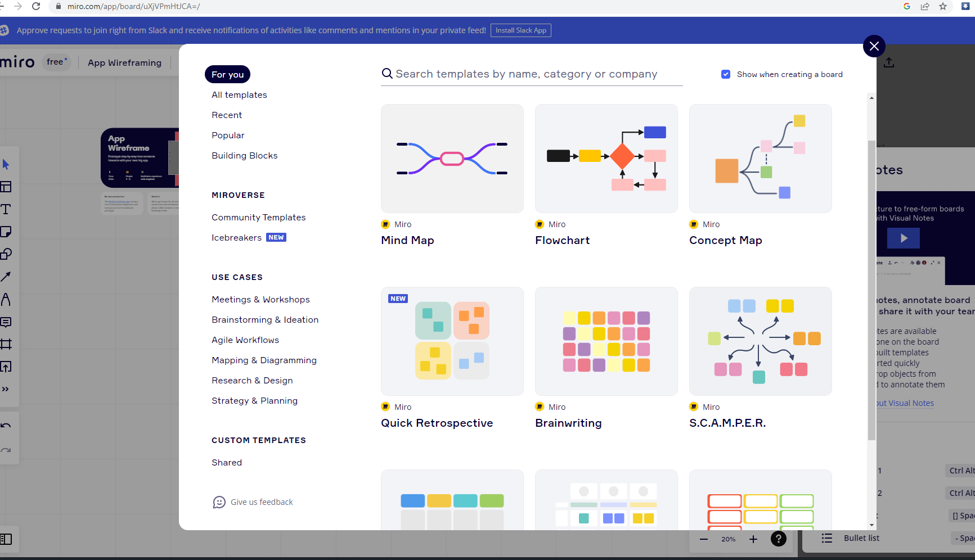This screenshot has width=975, height=560.
Task: Close the template picker dialog
Action: point(874,46)
